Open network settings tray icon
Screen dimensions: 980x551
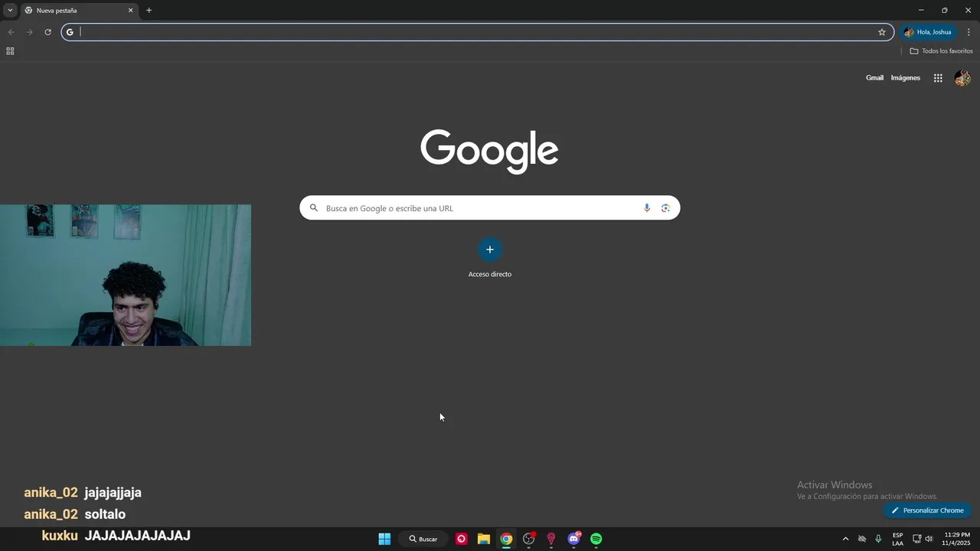(x=916, y=539)
